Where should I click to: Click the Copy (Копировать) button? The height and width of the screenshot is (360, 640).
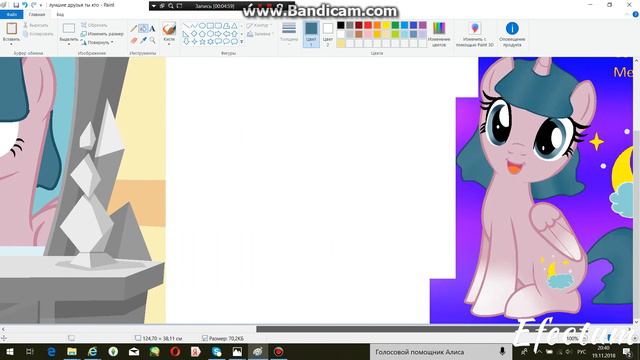[38, 34]
